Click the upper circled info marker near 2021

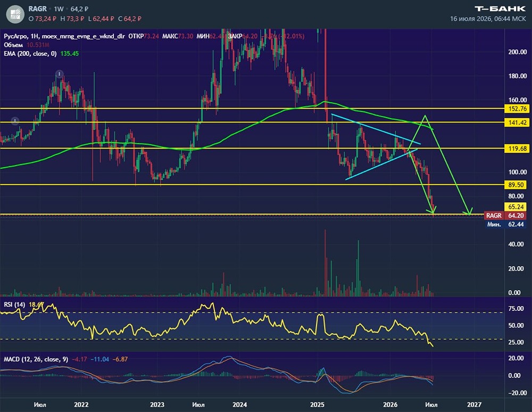[x=60, y=73]
